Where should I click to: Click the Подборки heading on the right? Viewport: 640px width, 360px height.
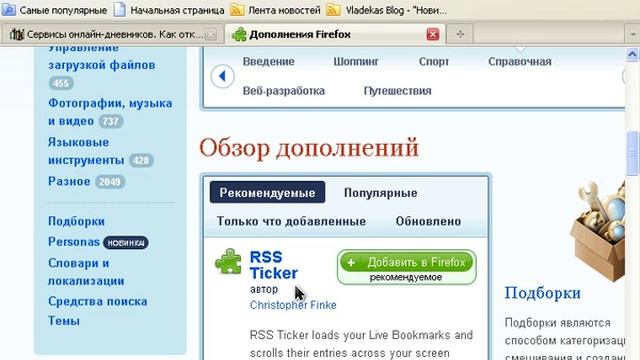coord(542,293)
